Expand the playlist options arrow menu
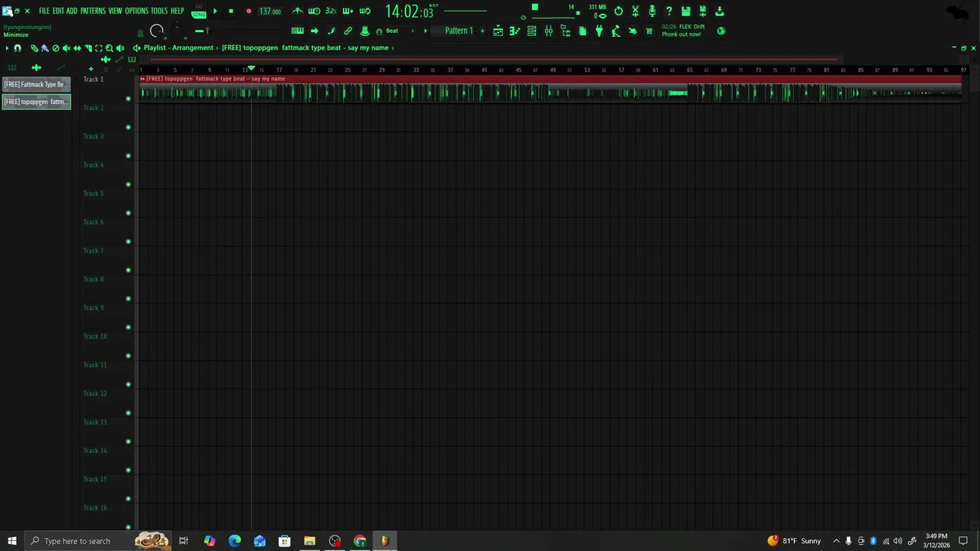This screenshot has width=980, height=551. [7, 48]
